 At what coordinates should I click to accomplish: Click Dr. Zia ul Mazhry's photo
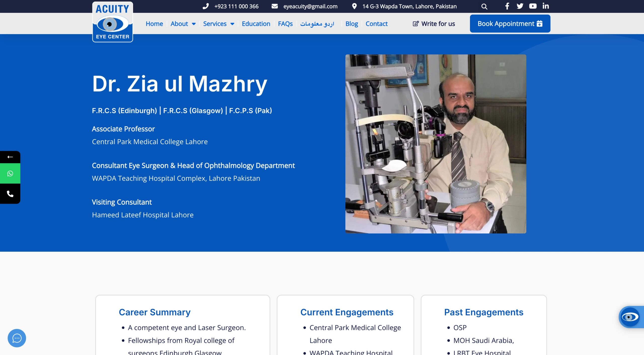(x=435, y=144)
